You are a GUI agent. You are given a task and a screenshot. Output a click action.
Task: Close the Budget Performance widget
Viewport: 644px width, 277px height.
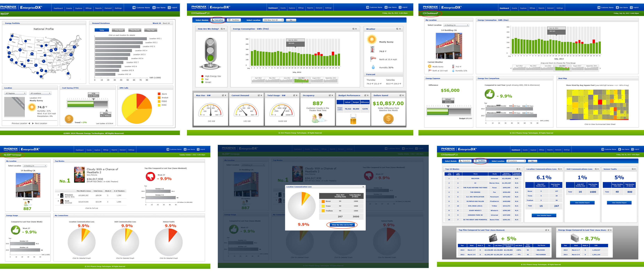(x=368, y=95)
